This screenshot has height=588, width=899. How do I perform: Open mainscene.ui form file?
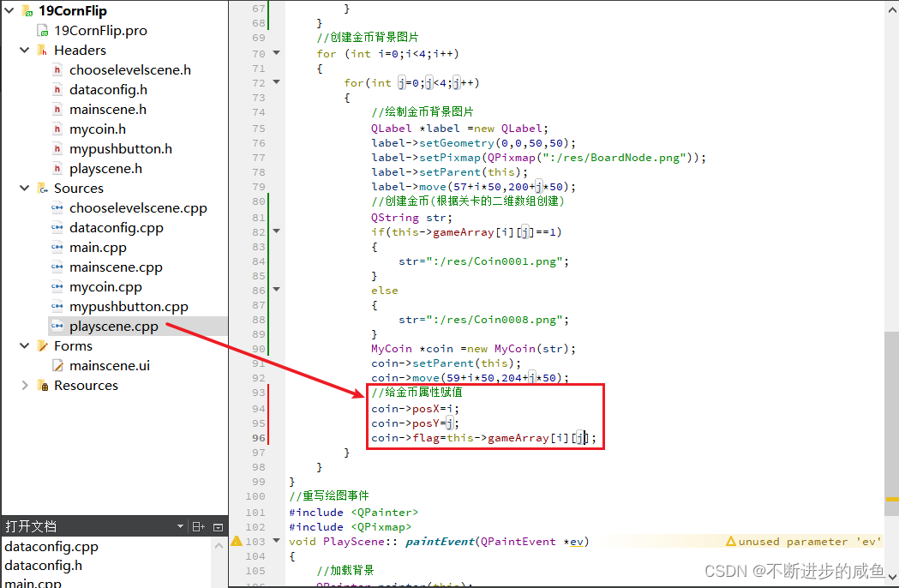[x=110, y=366]
